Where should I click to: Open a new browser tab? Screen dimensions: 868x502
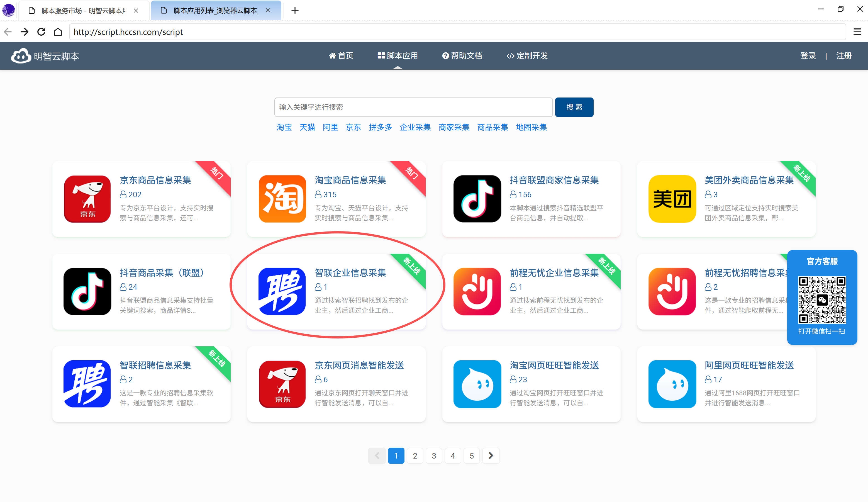[295, 10]
